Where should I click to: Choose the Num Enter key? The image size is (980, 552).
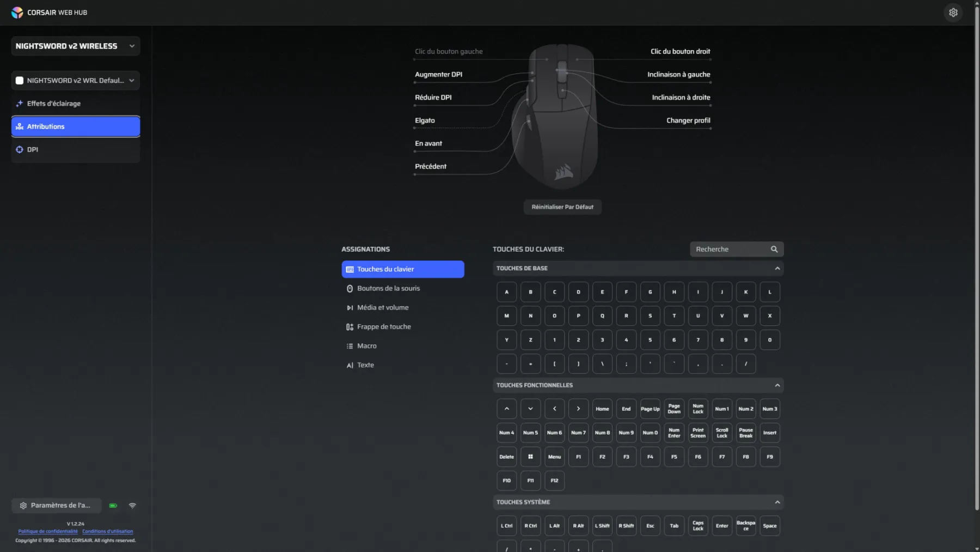pos(674,433)
